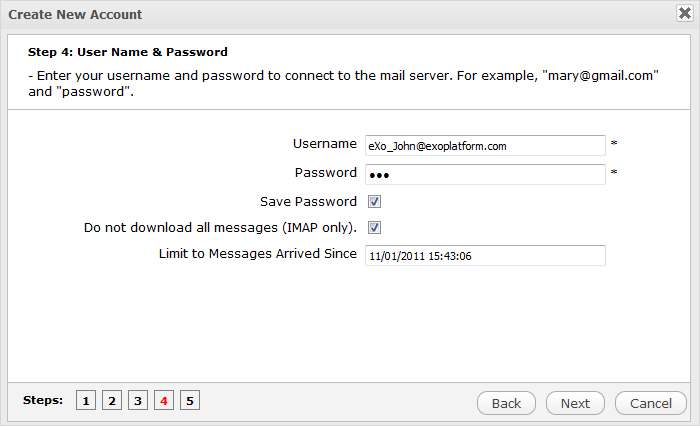Click the Save Password label
Screen dimensions: 700x426
[308, 201]
